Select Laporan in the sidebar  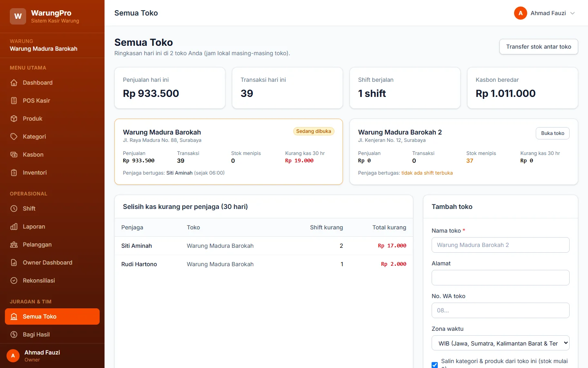[52, 227]
